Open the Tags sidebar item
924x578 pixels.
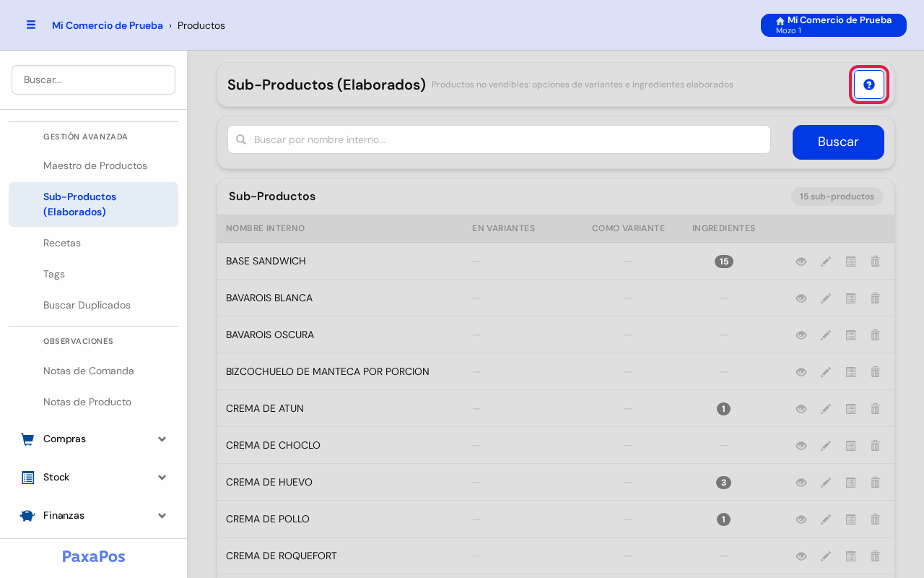click(93, 274)
